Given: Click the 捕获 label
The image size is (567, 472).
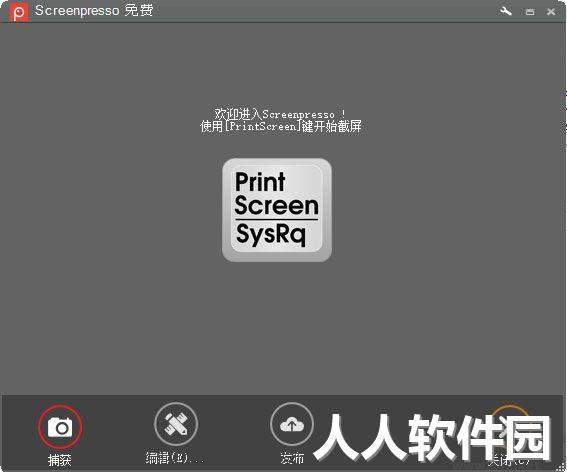Looking at the screenshot, I should [60, 460].
